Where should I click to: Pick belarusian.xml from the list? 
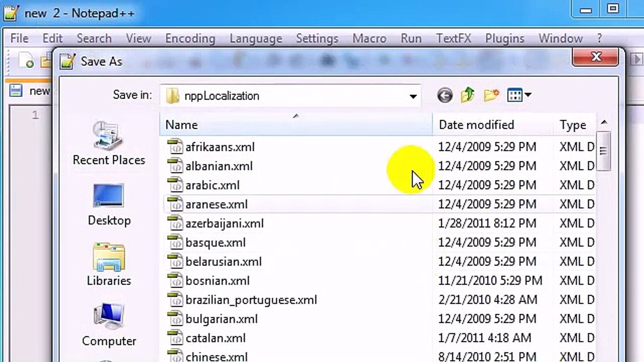223,261
